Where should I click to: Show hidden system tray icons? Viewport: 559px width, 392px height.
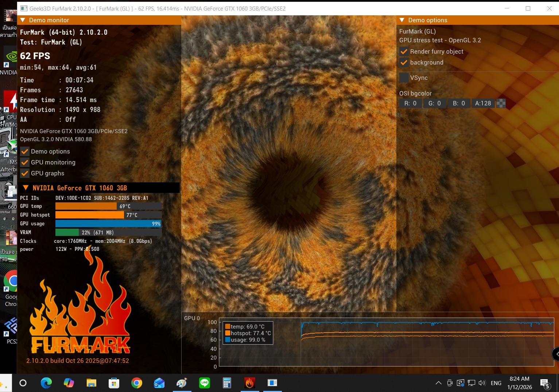click(x=438, y=383)
